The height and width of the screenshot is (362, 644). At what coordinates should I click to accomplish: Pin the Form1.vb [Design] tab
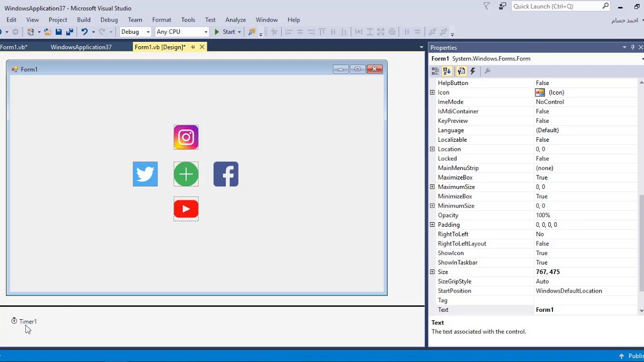pyautogui.click(x=193, y=47)
